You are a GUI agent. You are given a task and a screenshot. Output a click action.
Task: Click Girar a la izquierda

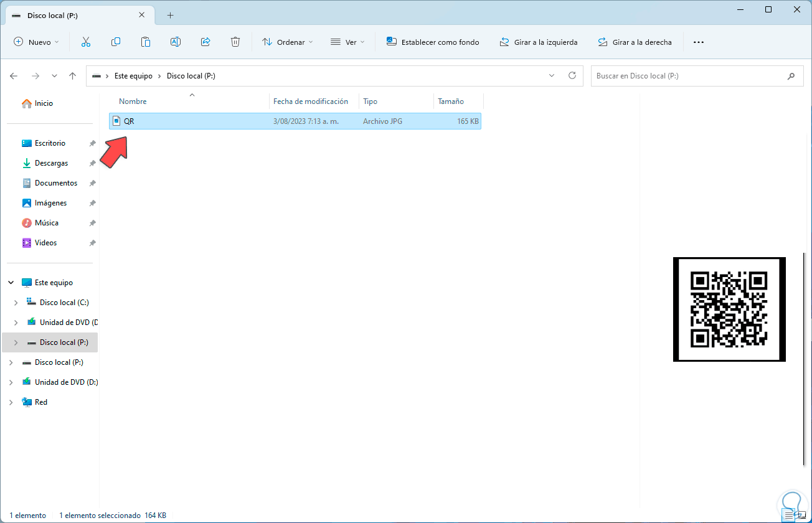pos(539,42)
